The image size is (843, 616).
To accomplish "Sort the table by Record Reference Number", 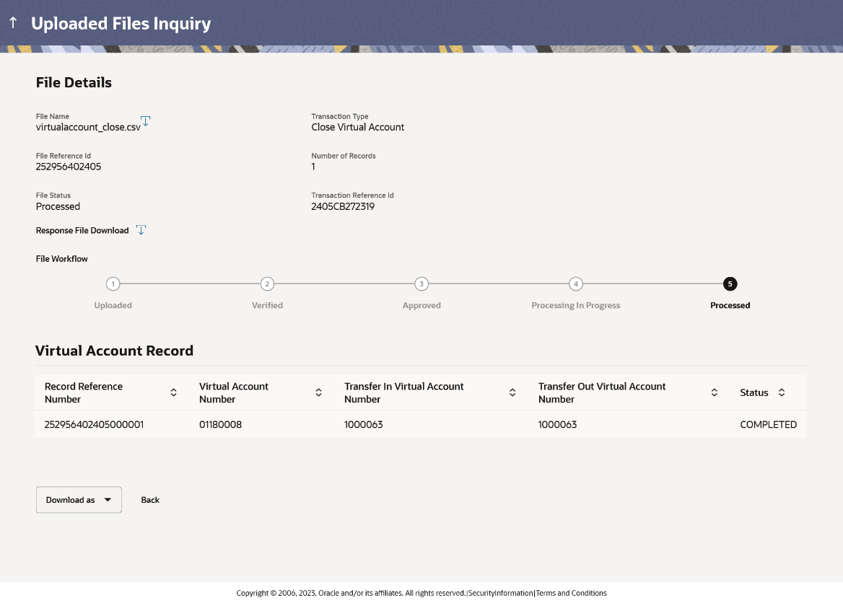I will pyautogui.click(x=173, y=392).
